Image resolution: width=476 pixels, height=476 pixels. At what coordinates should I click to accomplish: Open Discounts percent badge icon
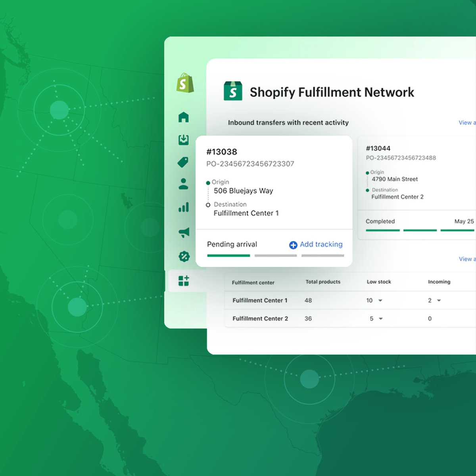click(184, 256)
